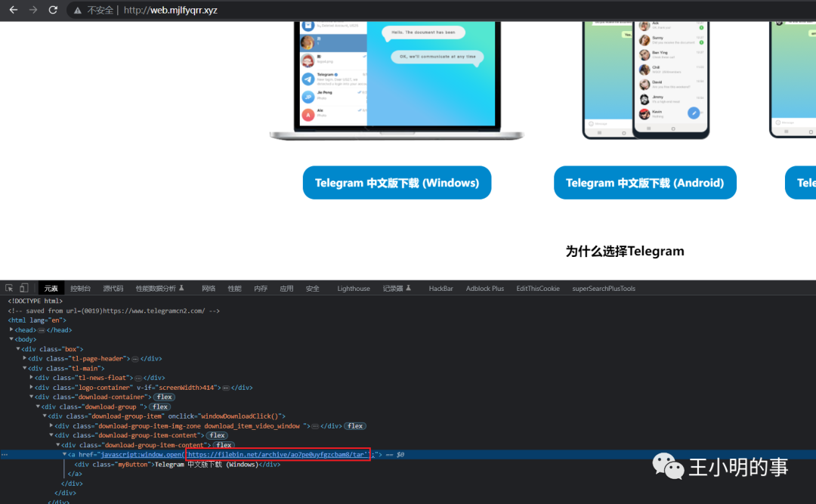Click the ellipsis inside the head node
This screenshot has width=816, height=504.
pyautogui.click(x=41, y=330)
